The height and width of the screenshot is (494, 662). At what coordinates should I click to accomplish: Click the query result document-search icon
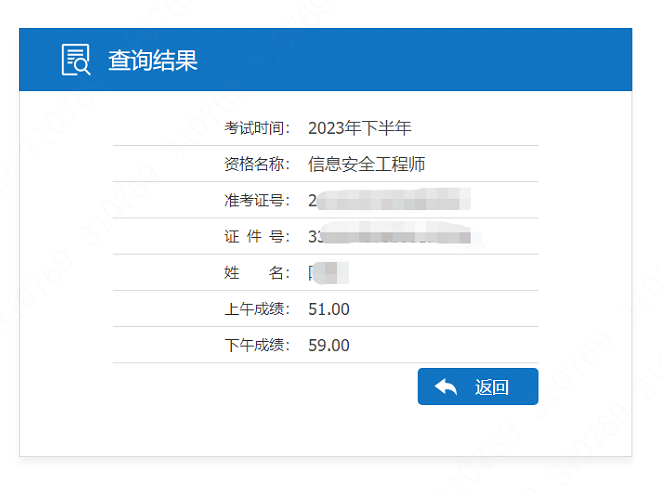76,60
